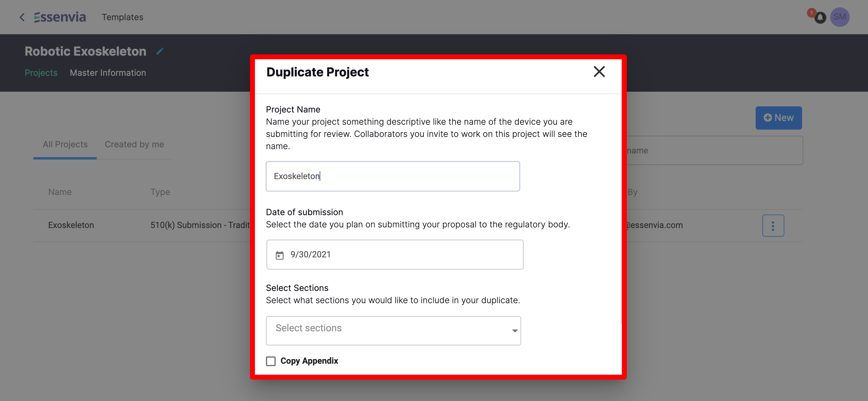Click the 9/30/2021 submission date field

click(394, 255)
